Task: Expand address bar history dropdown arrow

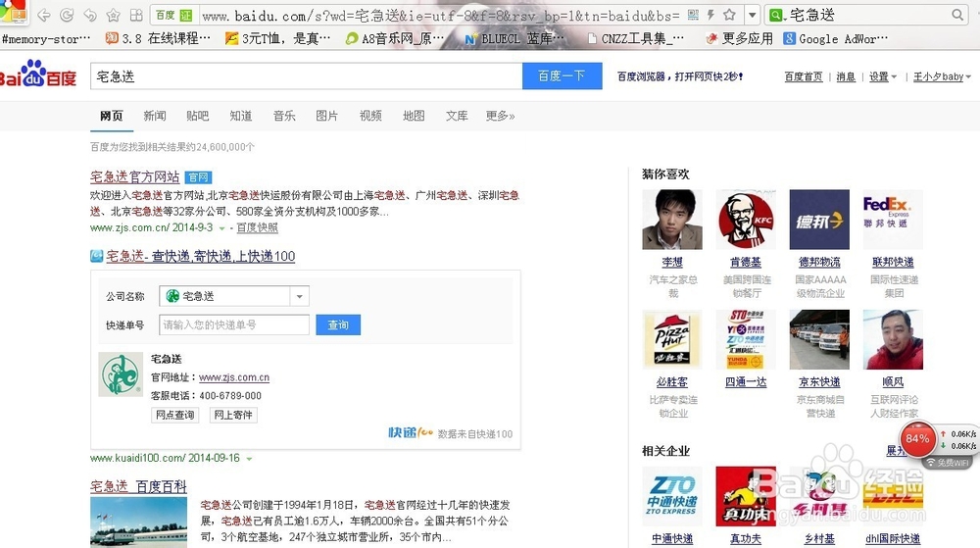Action: (x=752, y=15)
